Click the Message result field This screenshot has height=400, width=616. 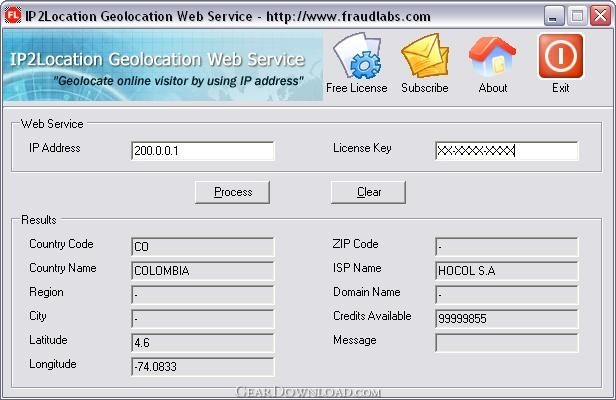click(507, 343)
